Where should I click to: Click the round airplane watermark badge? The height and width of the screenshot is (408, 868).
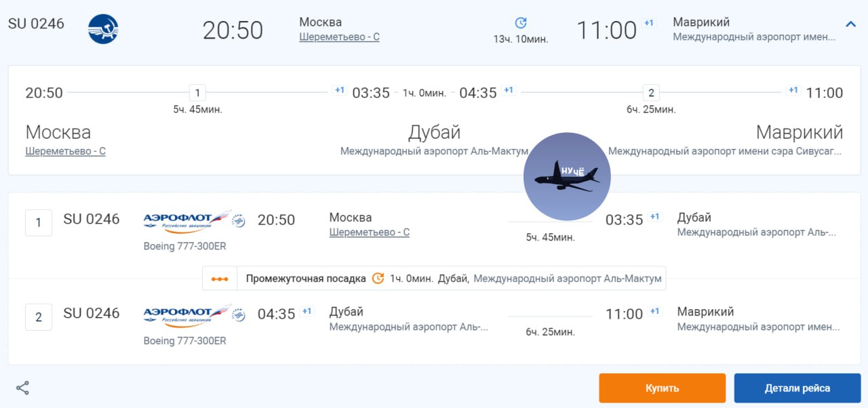click(x=567, y=176)
